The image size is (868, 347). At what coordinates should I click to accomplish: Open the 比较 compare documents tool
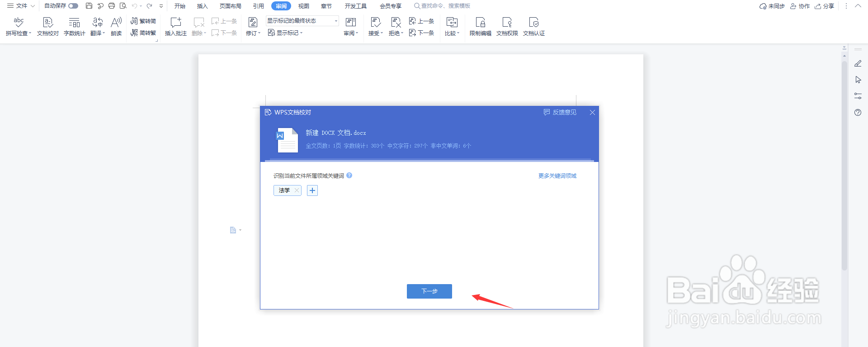(x=452, y=27)
